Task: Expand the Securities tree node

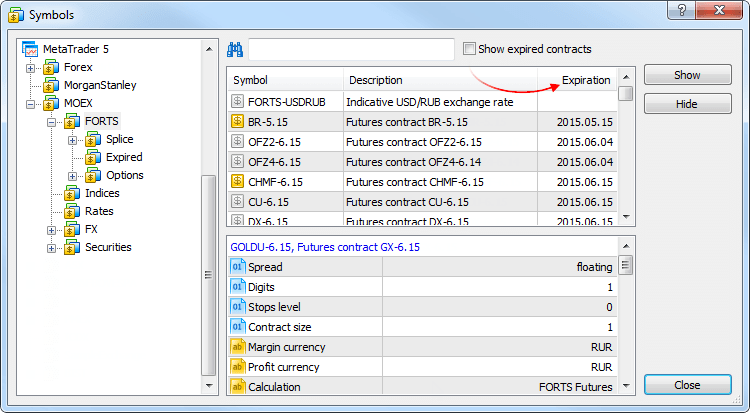Action: [x=52, y=248]
